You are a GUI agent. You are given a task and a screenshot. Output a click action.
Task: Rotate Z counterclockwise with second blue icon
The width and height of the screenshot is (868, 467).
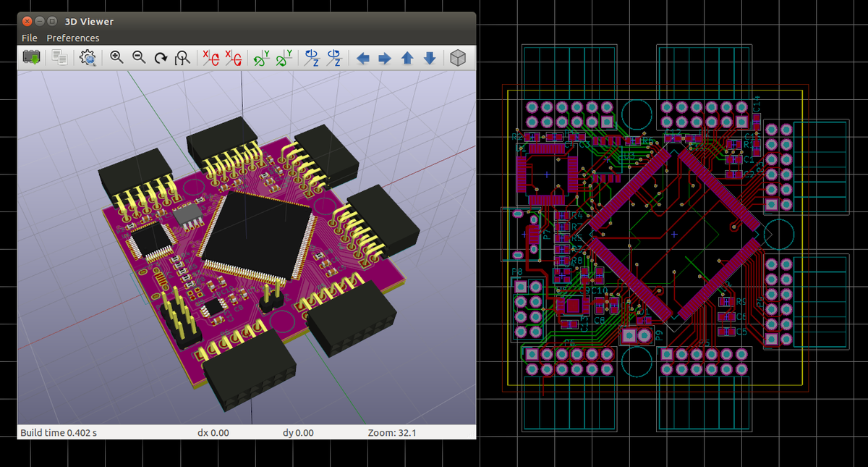click(335, 58)
